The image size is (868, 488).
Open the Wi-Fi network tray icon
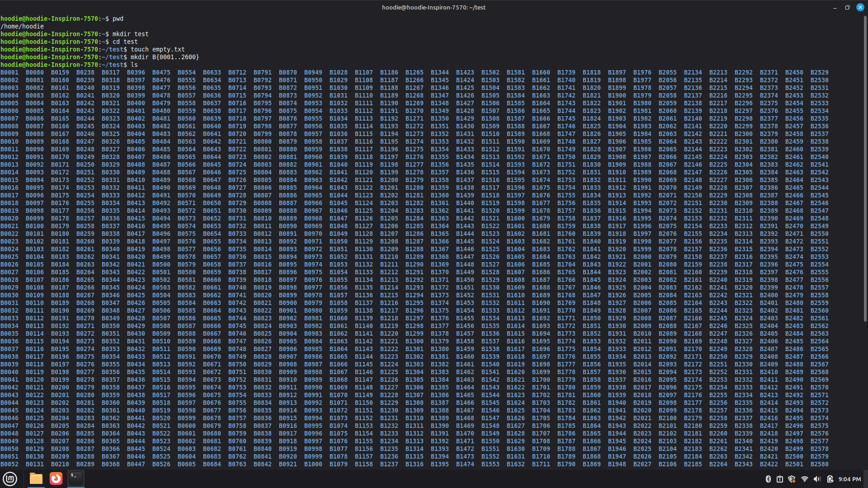point(804,479)
